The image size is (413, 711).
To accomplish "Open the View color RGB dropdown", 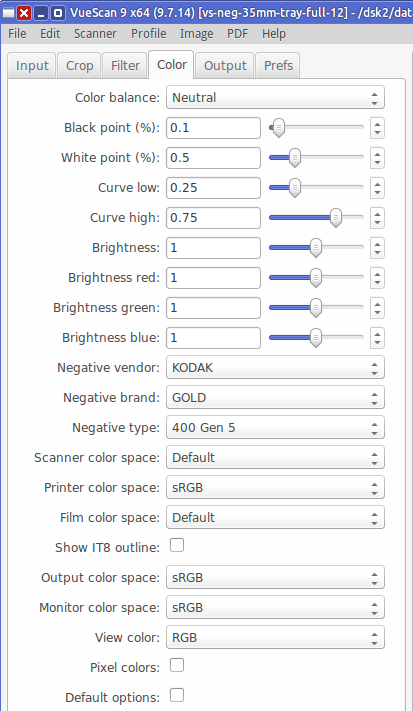I will click(275, 638).
